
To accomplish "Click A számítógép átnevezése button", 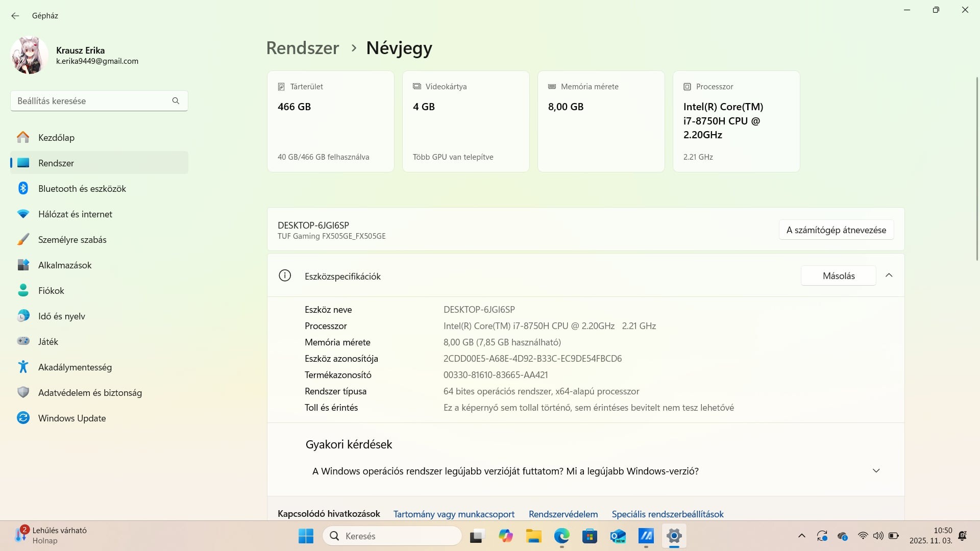I will coord(836,230).
